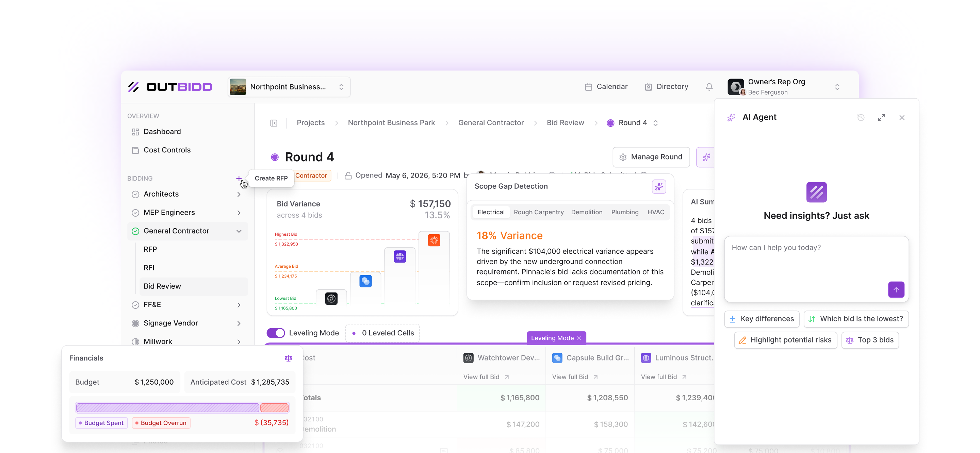The width and height of the screenshot is (980, 453).
Task: Click the 0 Leveled Cells chip
Action: 383,333
